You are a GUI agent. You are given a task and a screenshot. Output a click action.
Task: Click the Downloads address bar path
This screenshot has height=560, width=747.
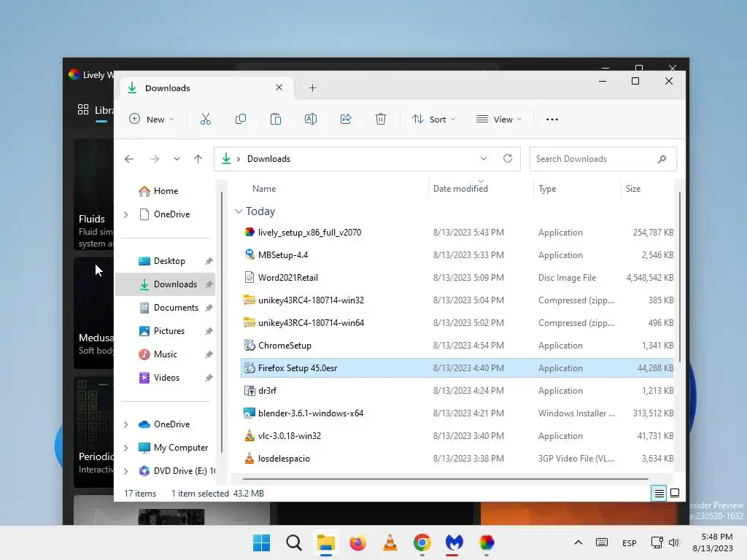268,159
